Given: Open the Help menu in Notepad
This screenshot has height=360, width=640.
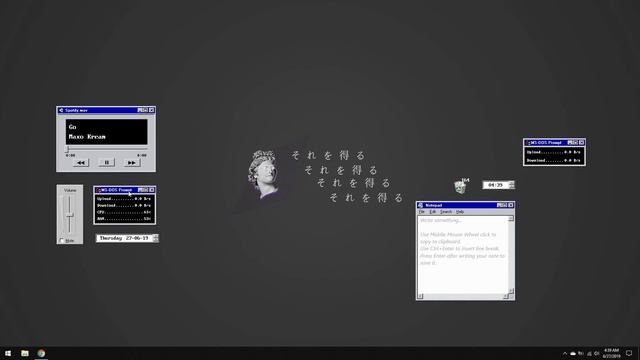Looking at the screenshot, I should click(x=460, y=212).
